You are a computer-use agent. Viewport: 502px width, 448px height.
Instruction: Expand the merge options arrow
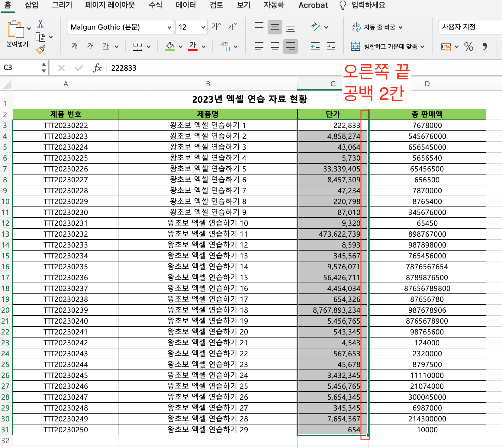tap(422, 47)
